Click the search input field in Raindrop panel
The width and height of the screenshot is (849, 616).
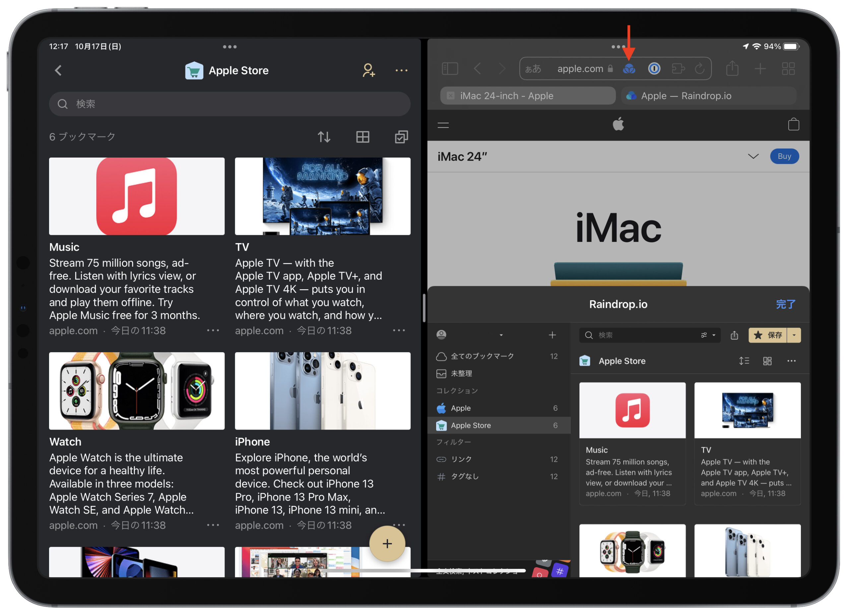(x=646, y=335)
